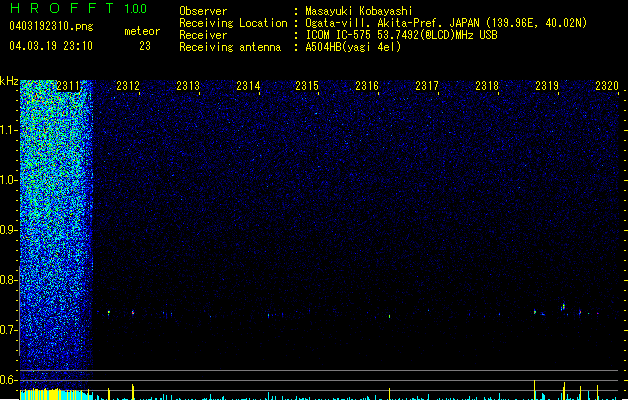Click the kHz axis unit label
The height and width of the screenshot is (400, 629).
click(9, 81)
